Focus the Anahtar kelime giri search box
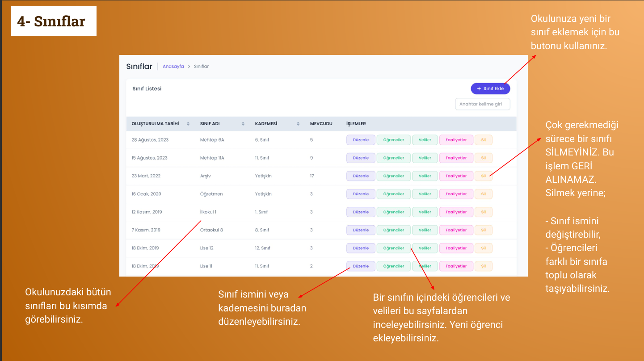The height and width of the screenshot is (361, 644). pos(482,104)
